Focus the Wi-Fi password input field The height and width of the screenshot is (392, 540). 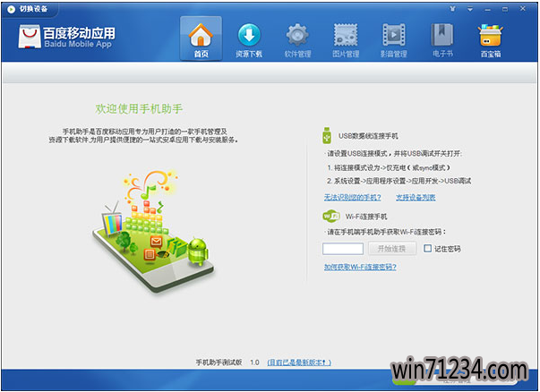tap(343, 249)
